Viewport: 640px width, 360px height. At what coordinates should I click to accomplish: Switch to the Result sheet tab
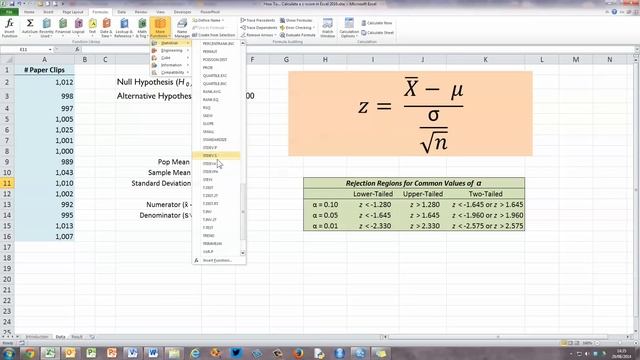click(x=77, y=337)
